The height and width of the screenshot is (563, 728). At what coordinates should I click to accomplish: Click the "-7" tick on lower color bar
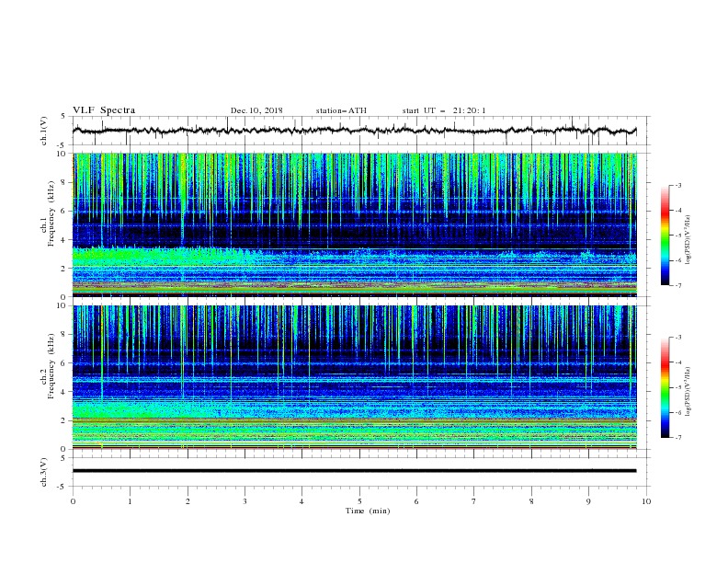click(678, 437)
